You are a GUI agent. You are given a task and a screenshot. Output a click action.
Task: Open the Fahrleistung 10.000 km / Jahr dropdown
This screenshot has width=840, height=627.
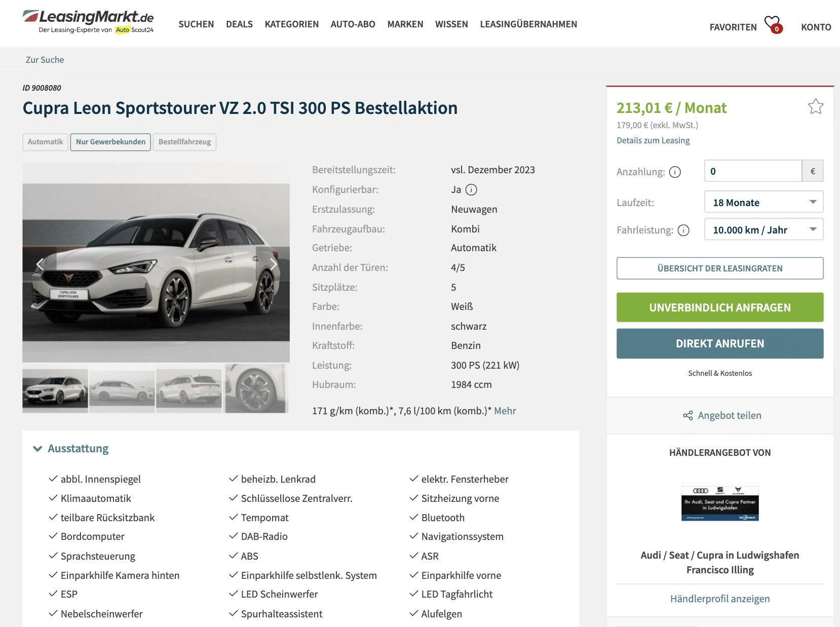click(x=763, y=229)
